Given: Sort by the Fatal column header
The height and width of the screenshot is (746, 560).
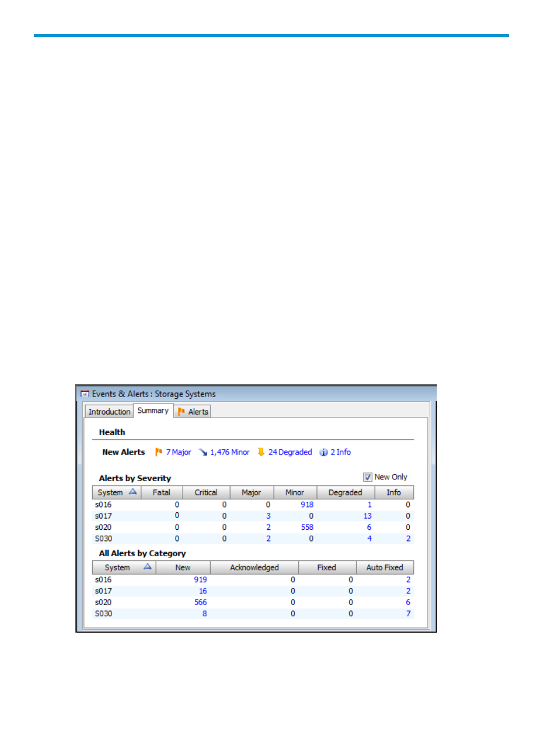Looking at the screenshot, I should pos(161,493).
